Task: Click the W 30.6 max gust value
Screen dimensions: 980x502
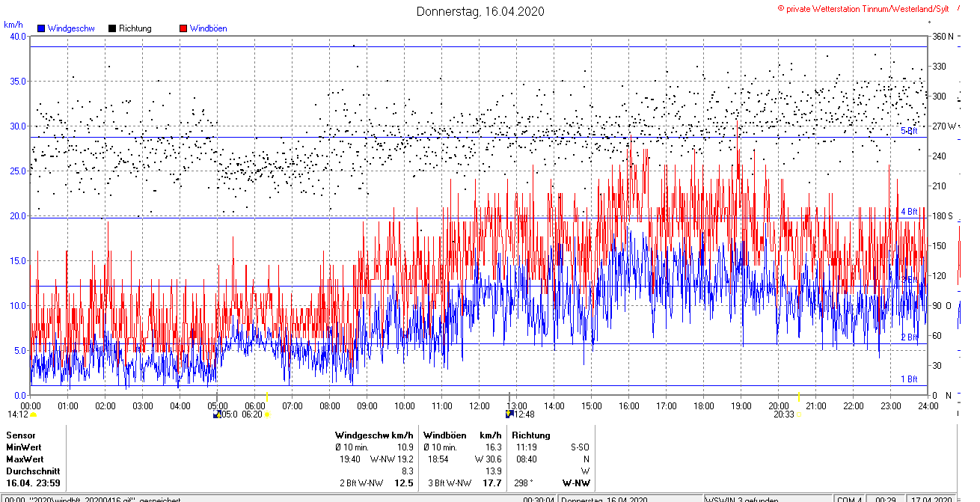Action: coord(488,459)
